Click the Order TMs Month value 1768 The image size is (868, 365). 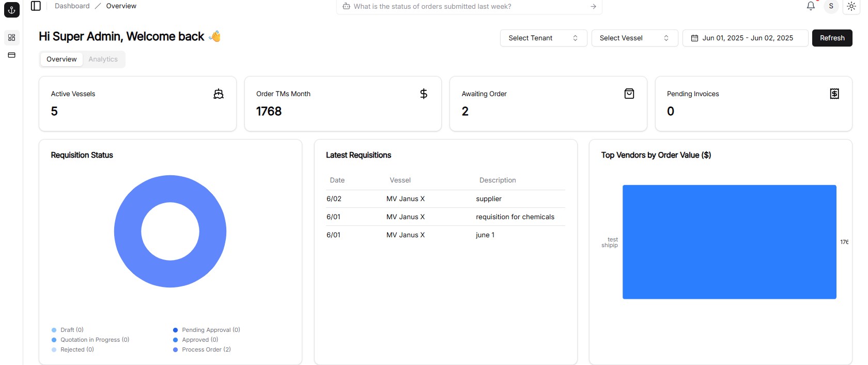269,111
